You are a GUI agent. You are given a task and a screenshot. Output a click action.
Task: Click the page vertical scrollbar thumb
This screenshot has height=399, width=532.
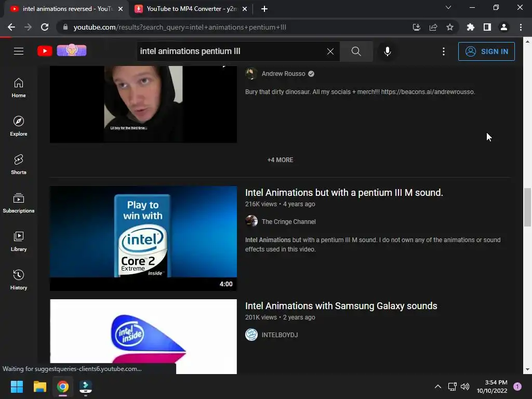point(527,207)
